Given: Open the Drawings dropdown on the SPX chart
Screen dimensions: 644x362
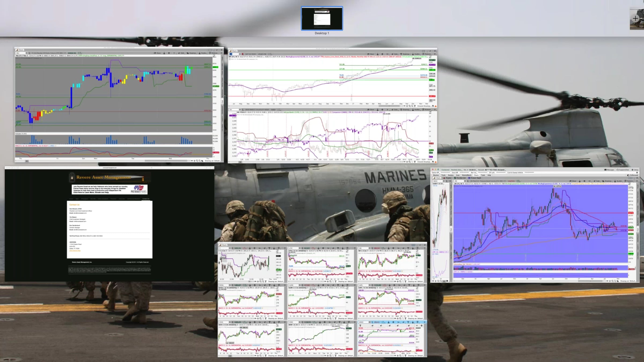Looking at the screenshot, I should pyautogui.click(x=405, y=54).
